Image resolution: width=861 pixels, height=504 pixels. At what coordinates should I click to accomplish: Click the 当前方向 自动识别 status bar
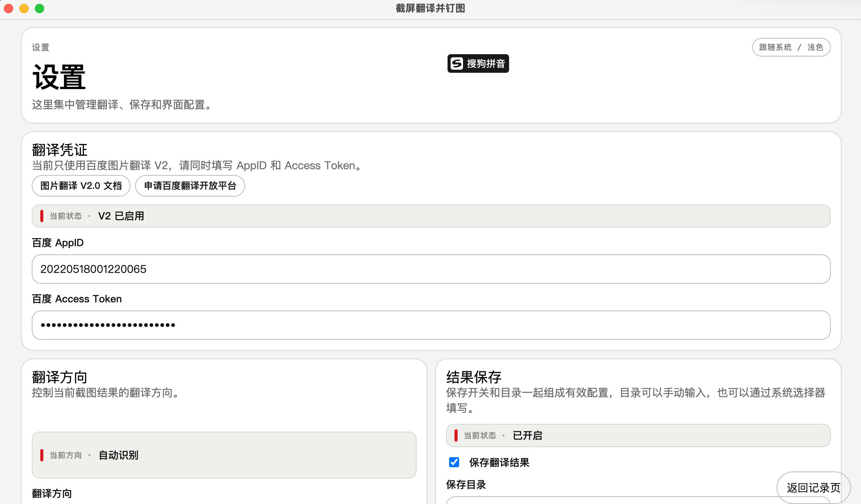coord(224,455)
